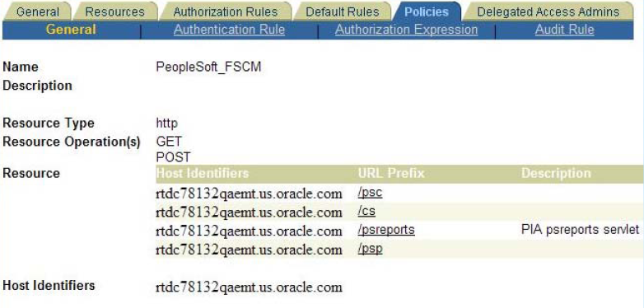Screen dimensions: 644x308
Task: Click the URL Prefix column header
Action: click(391, 173)
